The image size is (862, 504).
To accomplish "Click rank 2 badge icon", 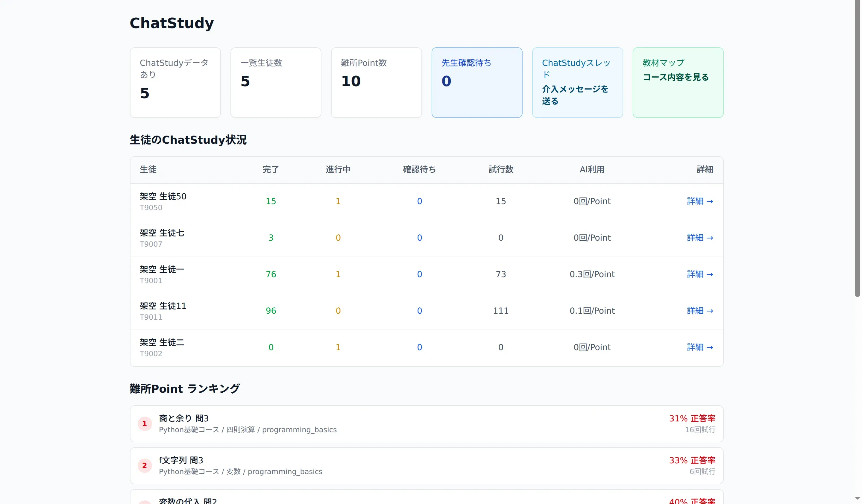I will pos(144,465).
